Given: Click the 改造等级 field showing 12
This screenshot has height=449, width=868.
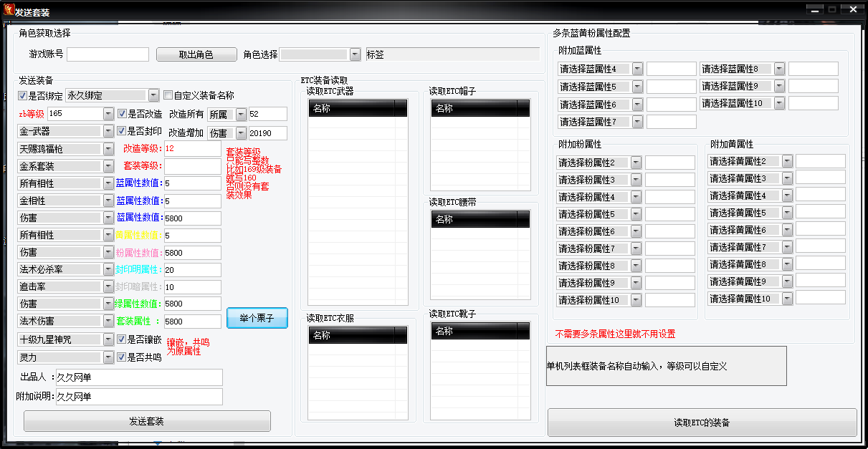Looking at the screenshot, I should (193, 149).
